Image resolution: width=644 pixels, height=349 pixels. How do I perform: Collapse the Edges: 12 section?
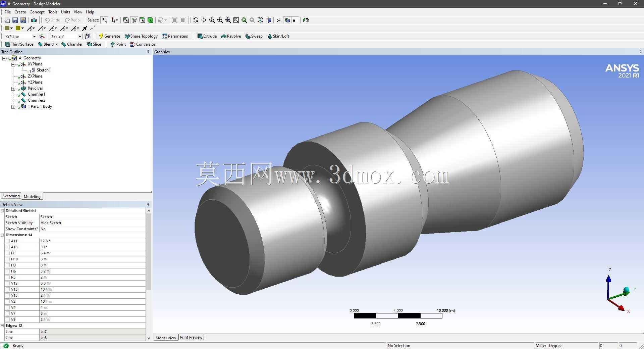click(2, 326)
